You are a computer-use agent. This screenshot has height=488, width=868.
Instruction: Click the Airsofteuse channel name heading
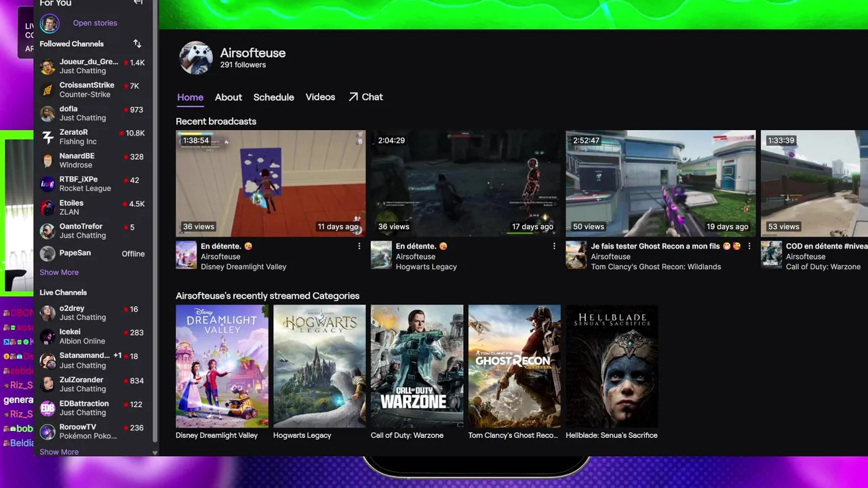pos(253,53)
